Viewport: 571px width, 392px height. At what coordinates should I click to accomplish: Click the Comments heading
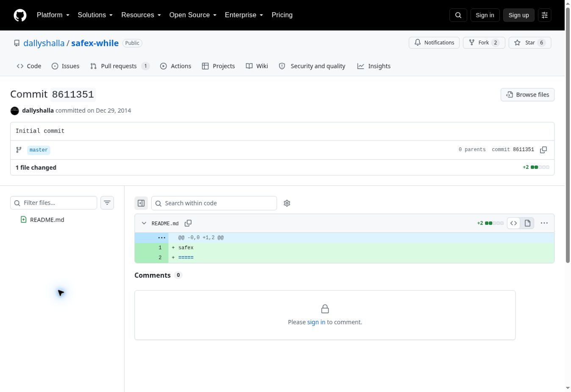152,275
